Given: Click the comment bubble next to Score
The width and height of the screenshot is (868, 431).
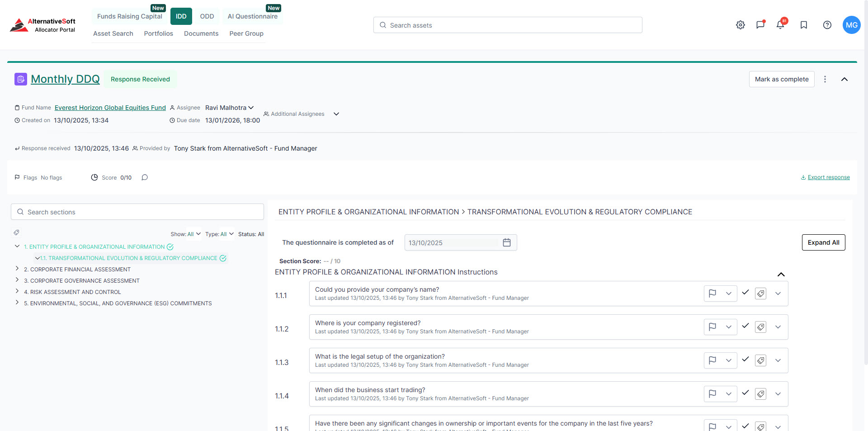Looking at the screenshot, I should 145,177.
